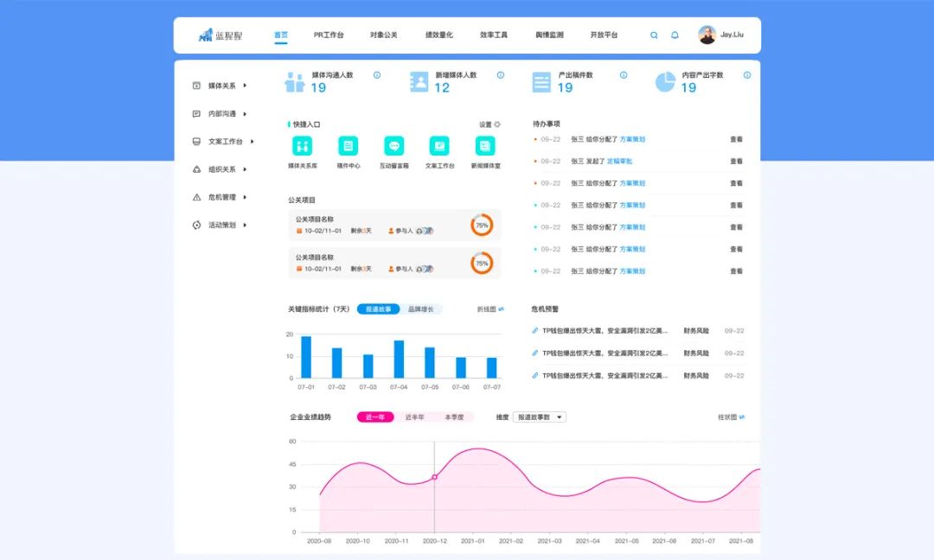Toggle the key metrics chart to 折线图
The width and height of the screenshot is (934, 560).
[x=490, y=309]
